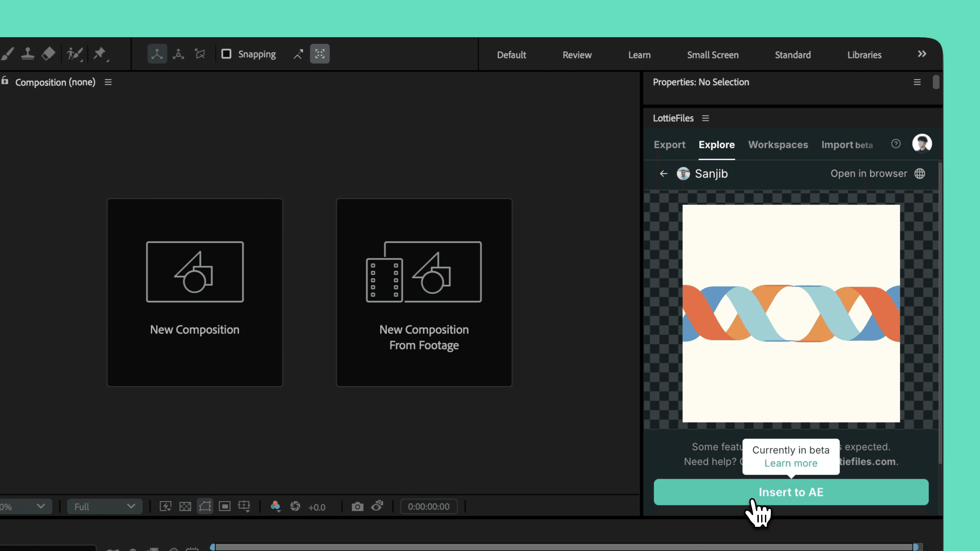Viewport: 980px width, 551px height.
Task: Show the last snapshot
Action: (x=377, y=506)
